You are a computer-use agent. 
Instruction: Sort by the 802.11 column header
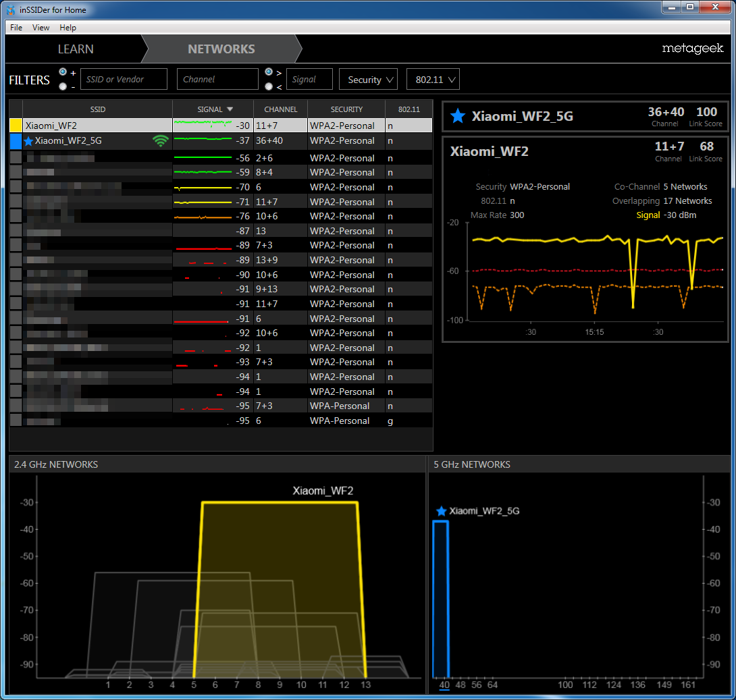coord(409,109)
